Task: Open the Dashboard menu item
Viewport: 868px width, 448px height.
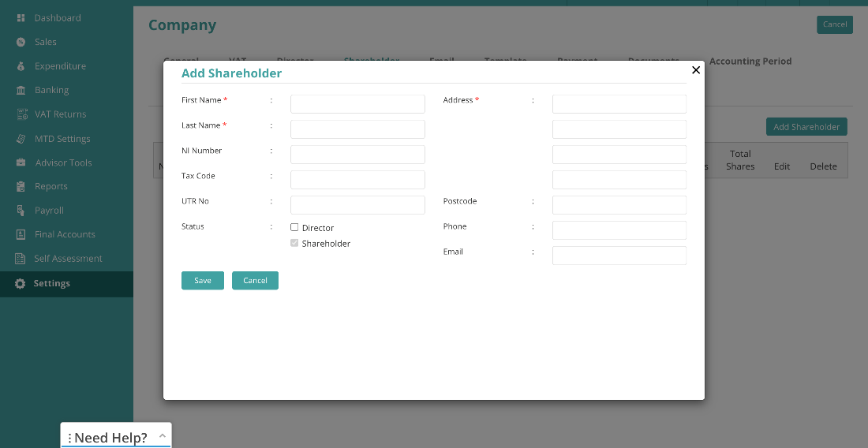Action: click(58, 17)
